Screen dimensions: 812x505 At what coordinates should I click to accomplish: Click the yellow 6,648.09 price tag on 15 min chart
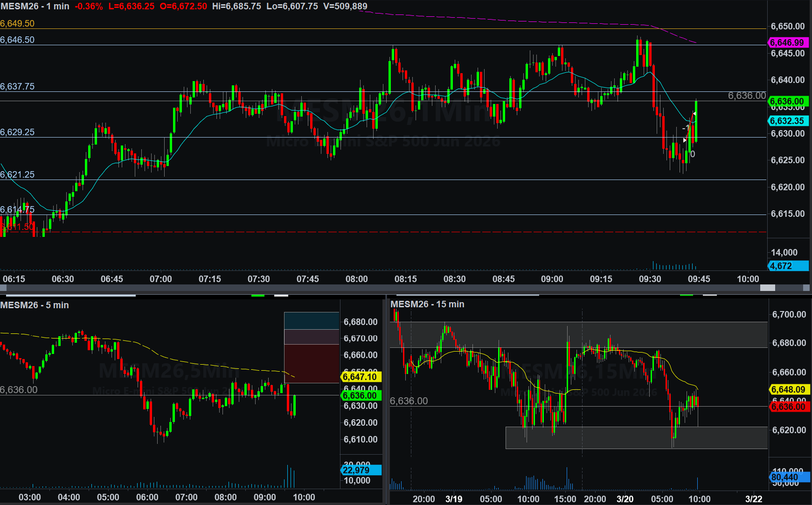pyautogui.click(x=788, y=389)
